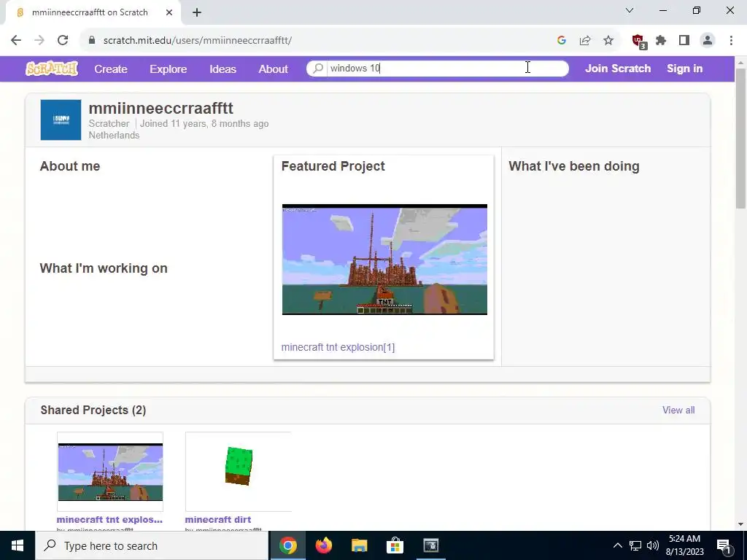Click the Shared Projects (2) heading

pyautogui.click(x=93, y=410)
